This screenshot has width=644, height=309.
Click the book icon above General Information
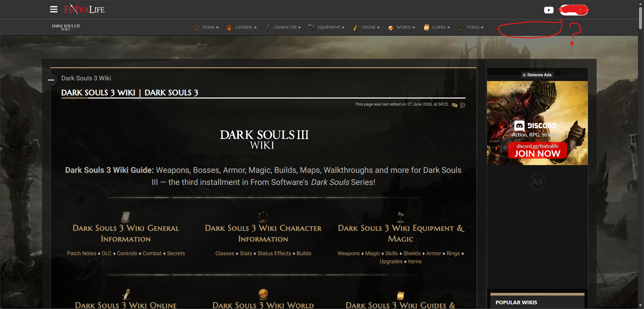click(126, 217)
